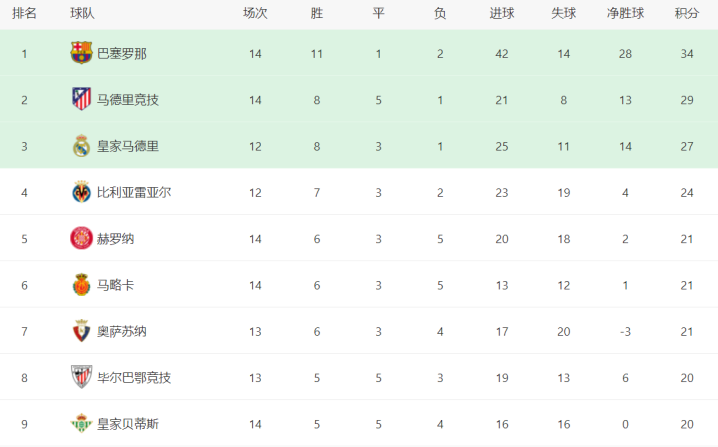
Task: Click the Atlético Madrid club crest
Action: (x=82, y=99)
